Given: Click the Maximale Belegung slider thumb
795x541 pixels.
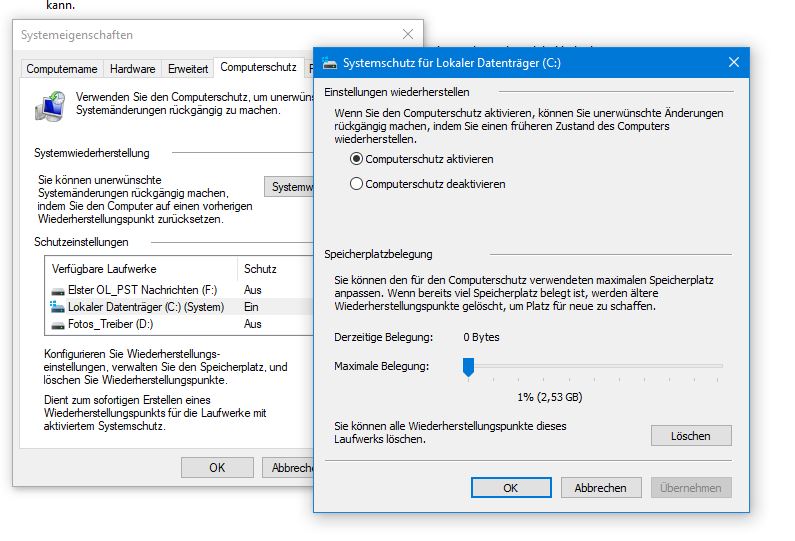Looking at the screenshot, I should tap(468, 367).
